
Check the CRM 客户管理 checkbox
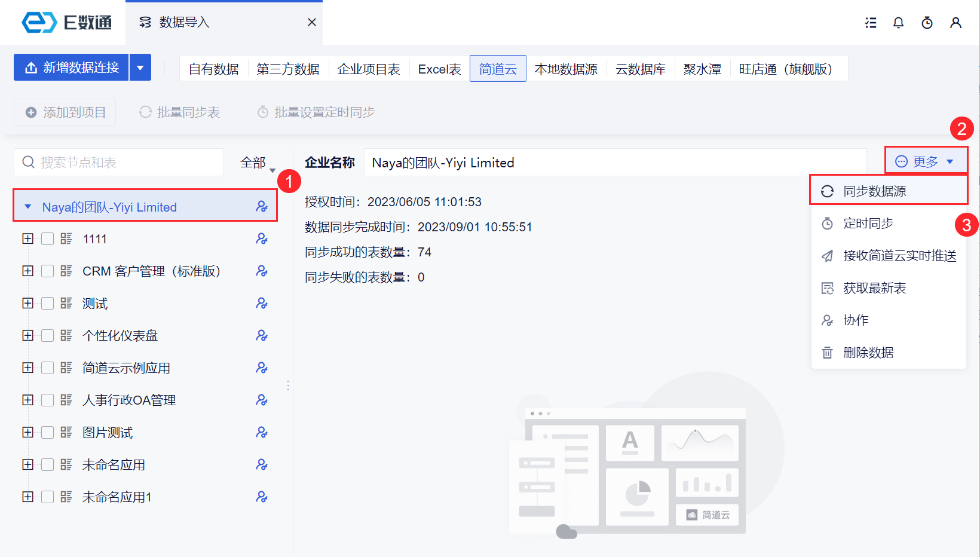48,271
